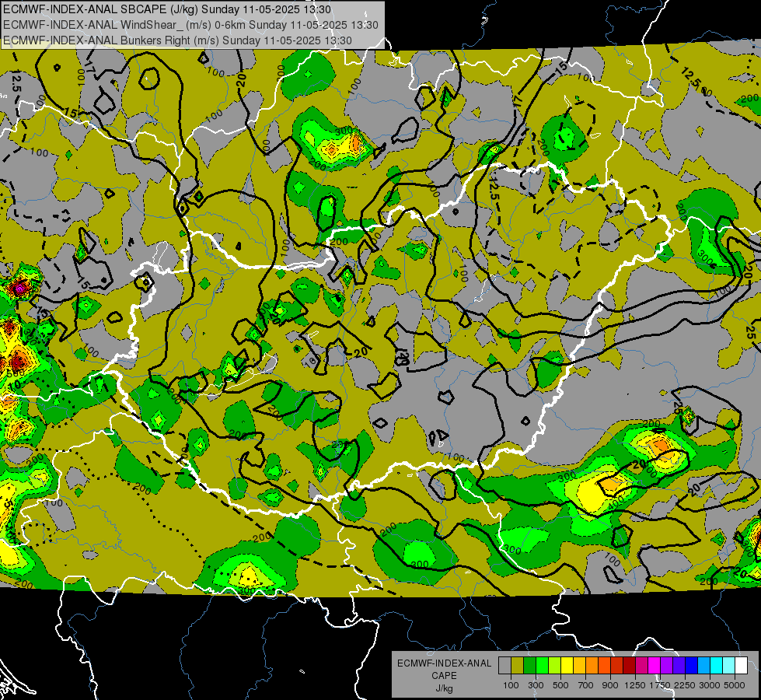Image resolution: width=761 pixels, height=700 pixels.
Task: Click the white swatch in the legend
Action: 741,666
